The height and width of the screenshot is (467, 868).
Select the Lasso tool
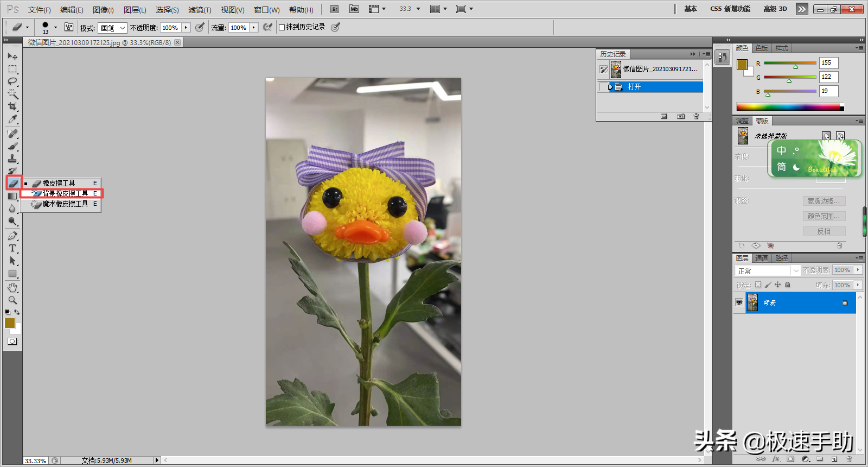click(12, 81)
